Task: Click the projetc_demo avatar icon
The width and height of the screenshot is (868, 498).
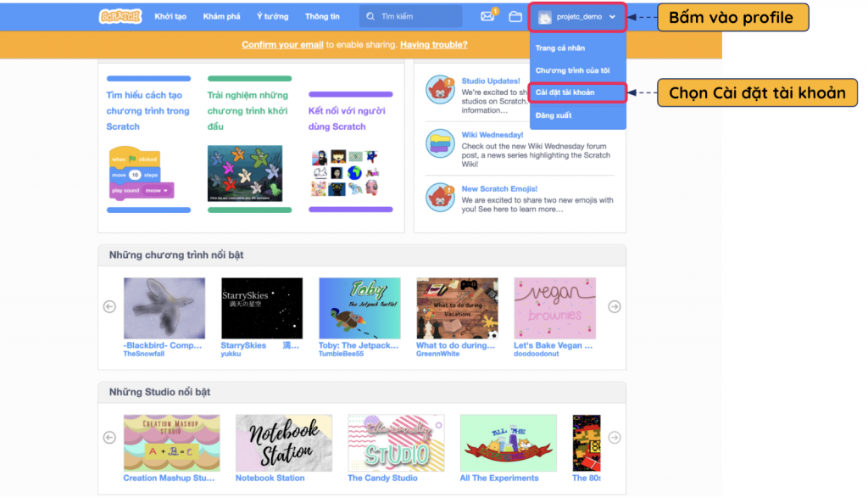Action: coord(545,17)
